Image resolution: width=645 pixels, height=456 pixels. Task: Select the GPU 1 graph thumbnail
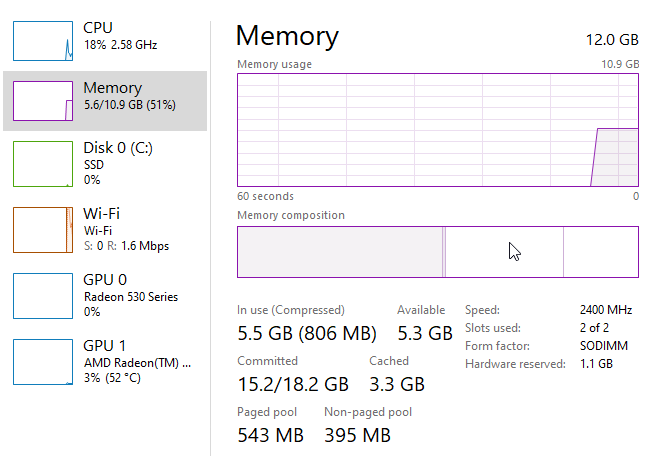[x=41, y=362]
